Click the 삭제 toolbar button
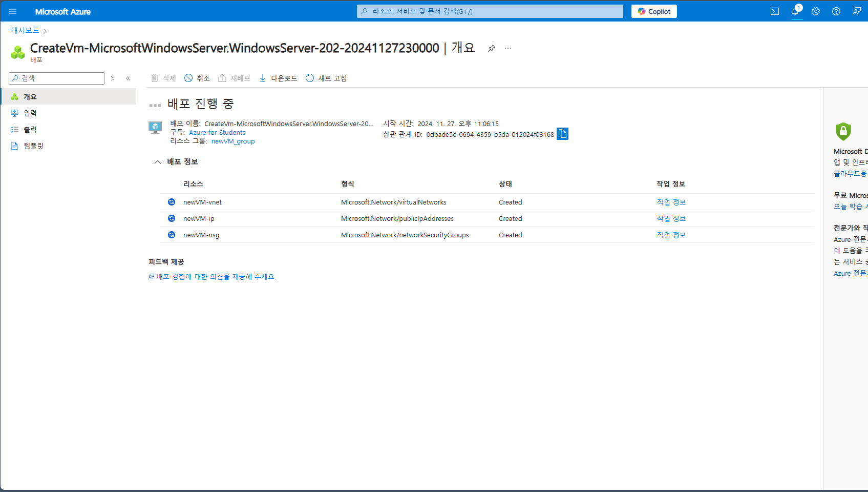This screenshot has height=492, width=868. coord(163,78)
